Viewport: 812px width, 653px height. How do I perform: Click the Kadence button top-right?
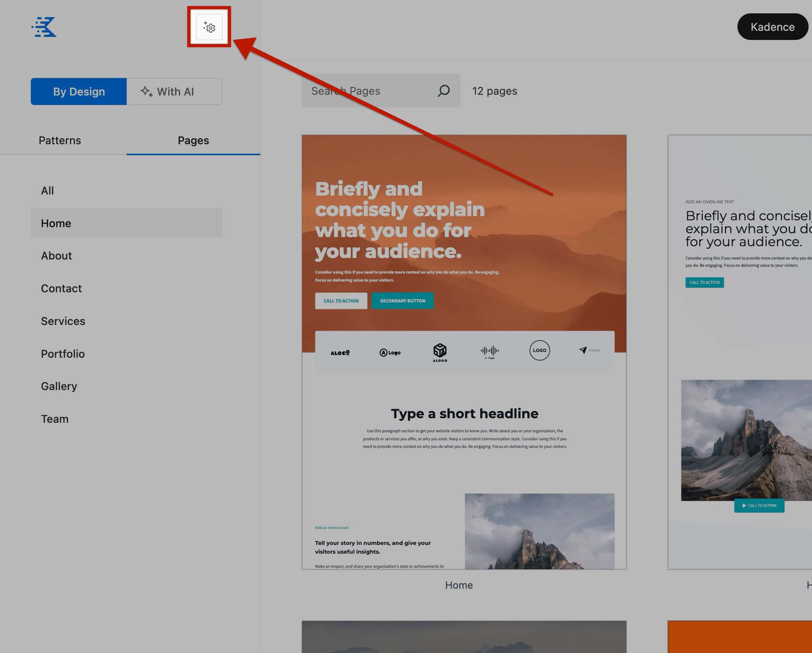pyautogui.click(x=772, y=27)
